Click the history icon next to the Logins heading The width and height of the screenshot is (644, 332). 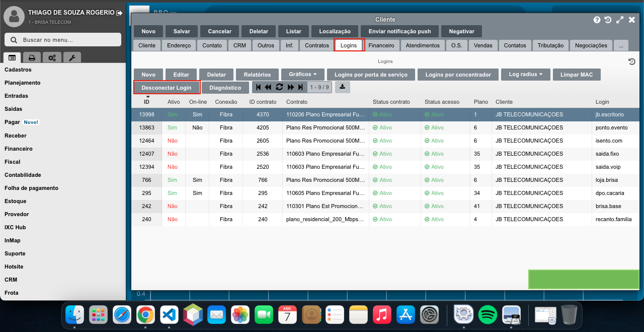[x=632, y=61]
